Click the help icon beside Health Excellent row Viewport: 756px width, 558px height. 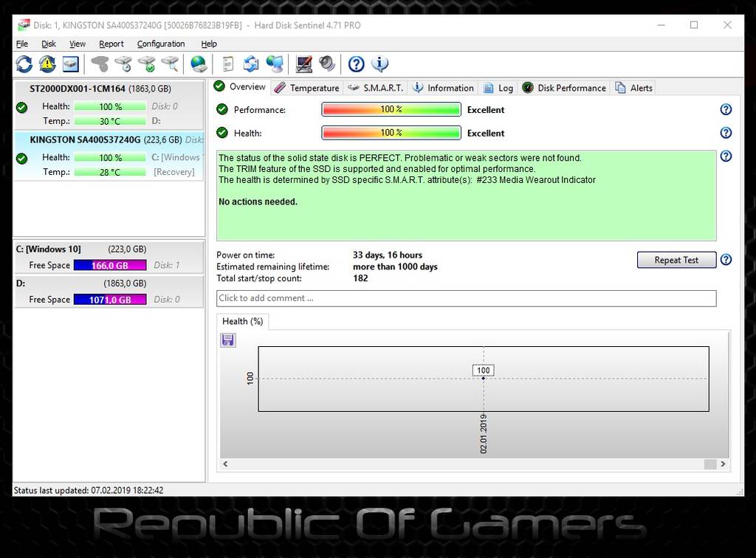pyautogui.click(x=726, y=133)
